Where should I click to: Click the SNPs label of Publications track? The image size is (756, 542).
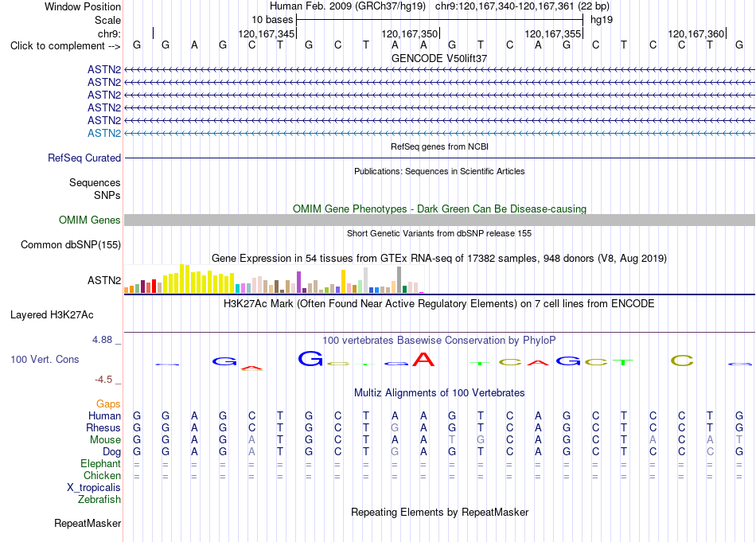tap(107, 195)
